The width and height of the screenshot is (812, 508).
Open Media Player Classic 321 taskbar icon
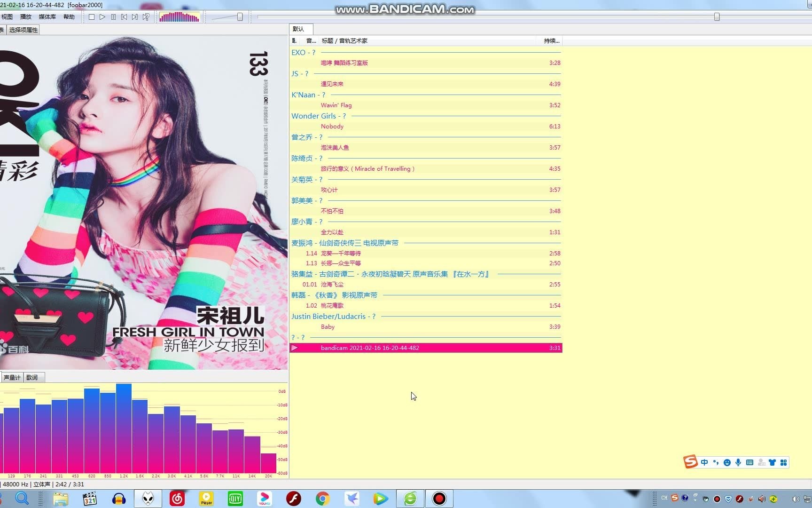tap(90, 499)
